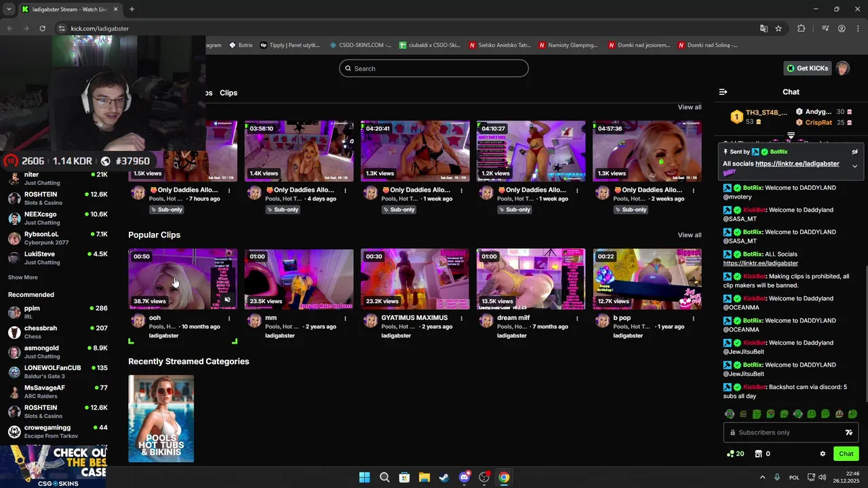The height and width of the screenshot is (488, 868).
Task: Open ppim recommended channel
Action: coord(58,312)
